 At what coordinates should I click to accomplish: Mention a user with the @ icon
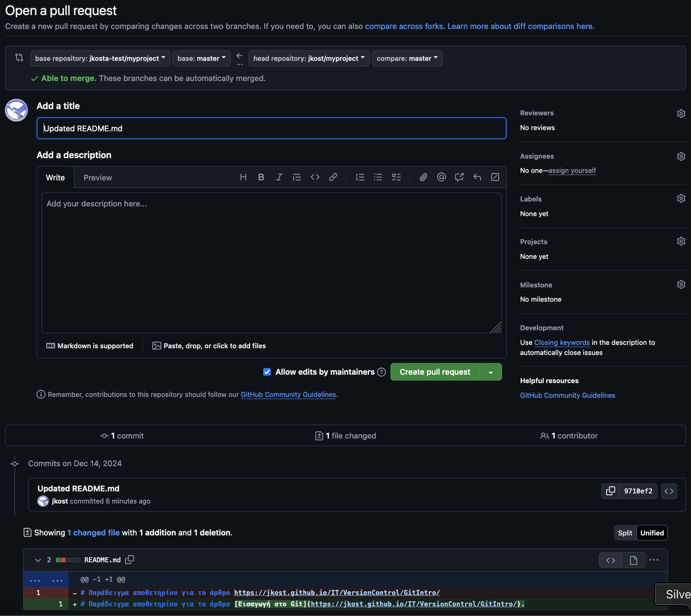tap(441, 177)
